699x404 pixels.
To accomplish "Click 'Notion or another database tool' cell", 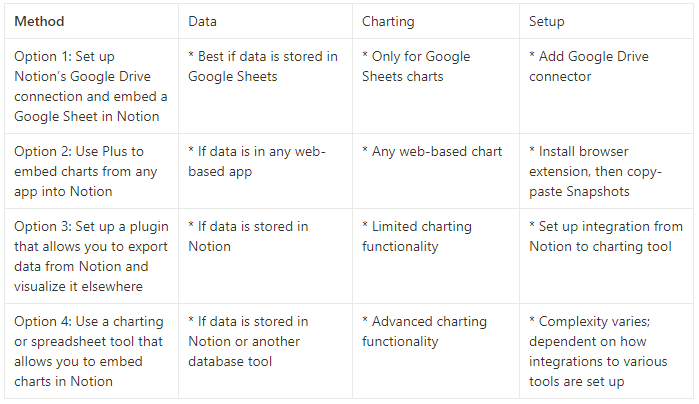I will 265,351.
